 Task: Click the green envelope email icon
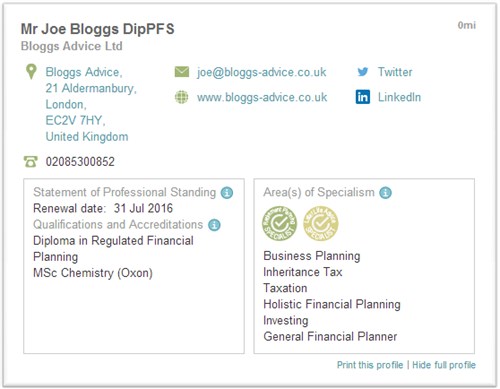pos(182,72)
